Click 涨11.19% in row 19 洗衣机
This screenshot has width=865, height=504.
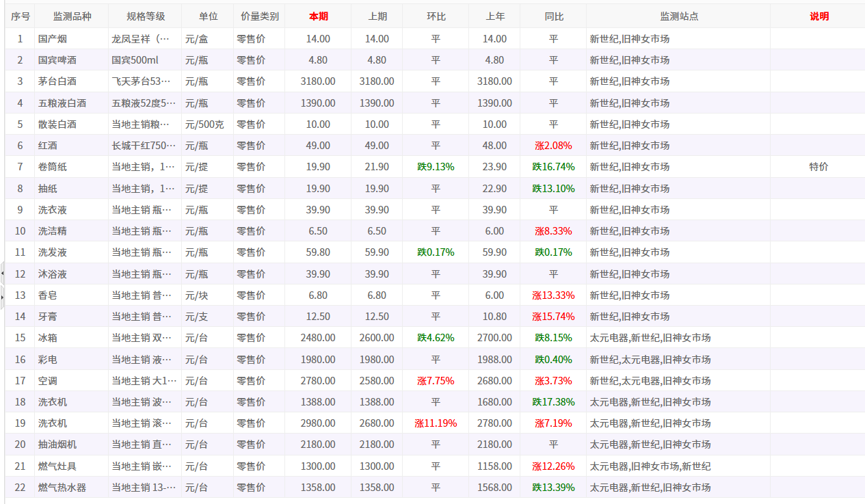[x=436, y=423]
